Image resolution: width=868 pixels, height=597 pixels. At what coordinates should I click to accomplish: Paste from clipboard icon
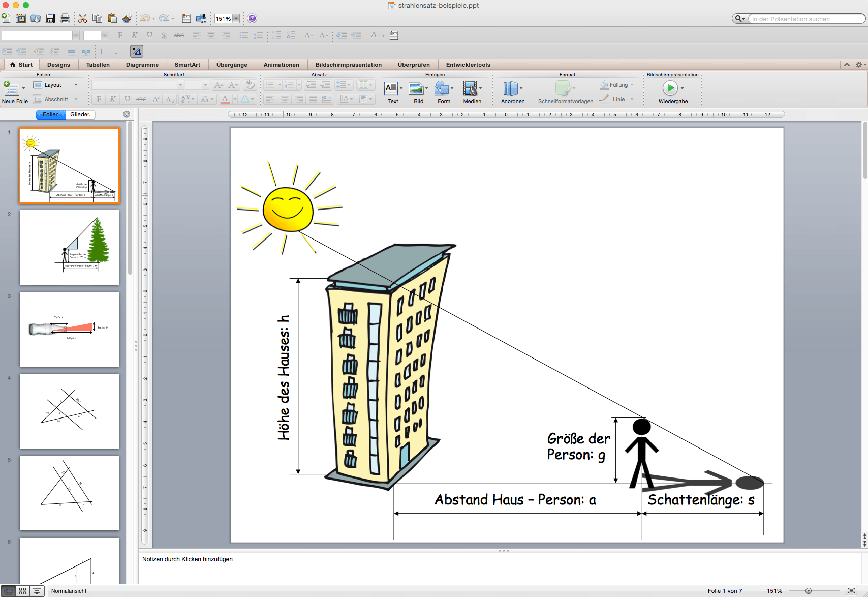tap(112, 18)
